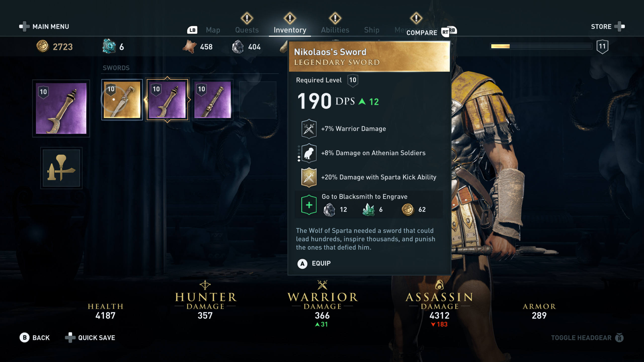Click the Athenian Soldiers damage perk icon

pos(309,153)
